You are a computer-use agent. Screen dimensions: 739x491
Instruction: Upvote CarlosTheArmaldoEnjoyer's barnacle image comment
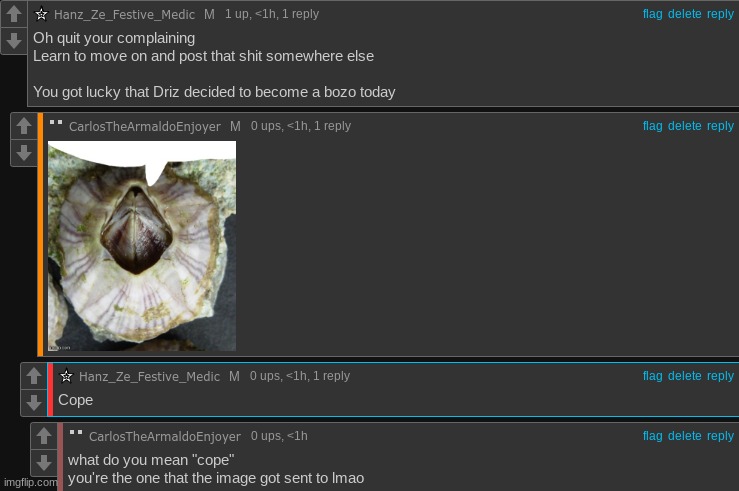[24, 126]
